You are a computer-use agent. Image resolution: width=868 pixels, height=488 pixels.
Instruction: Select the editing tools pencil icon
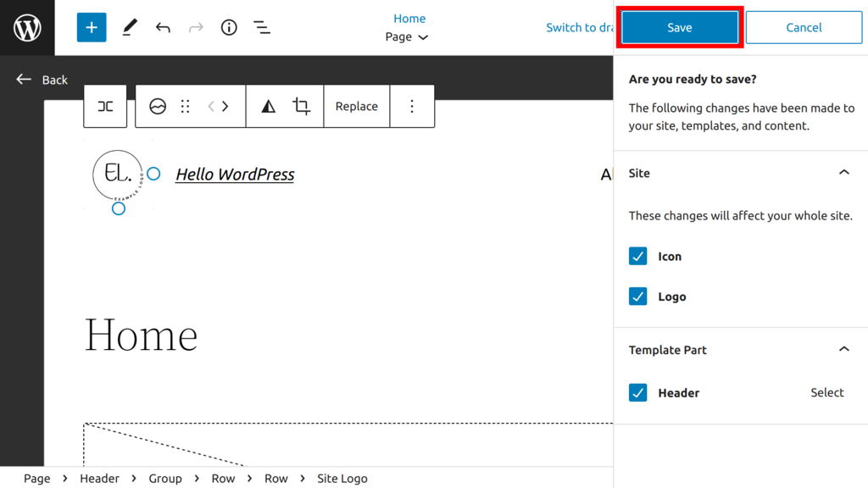[x=129, y=27]
